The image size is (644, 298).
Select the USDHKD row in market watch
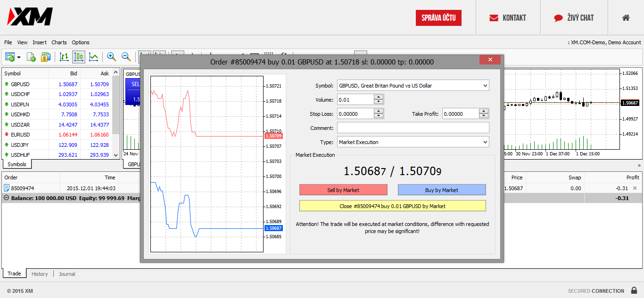coord(57,114)
